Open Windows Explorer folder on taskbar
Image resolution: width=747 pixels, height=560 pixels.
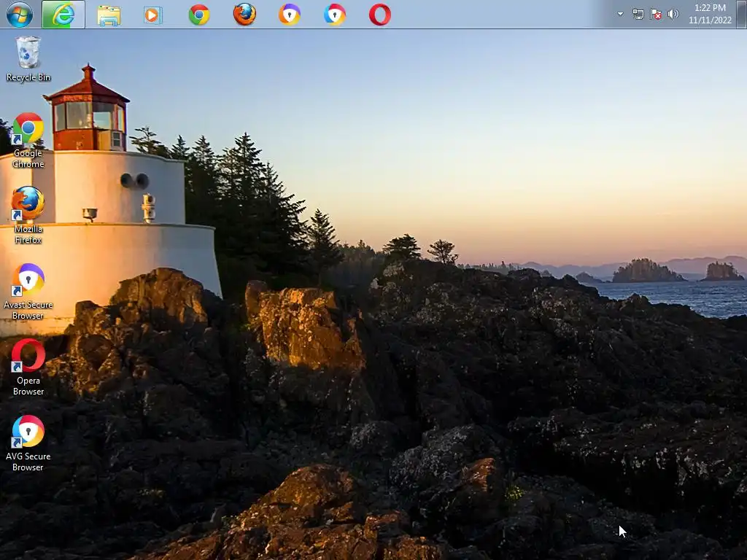click(109, 15)
